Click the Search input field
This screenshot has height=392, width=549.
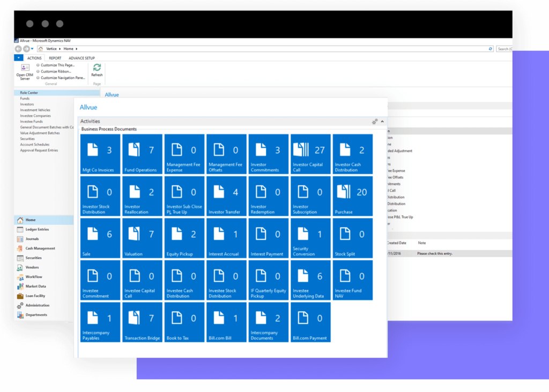pos(504,49)
